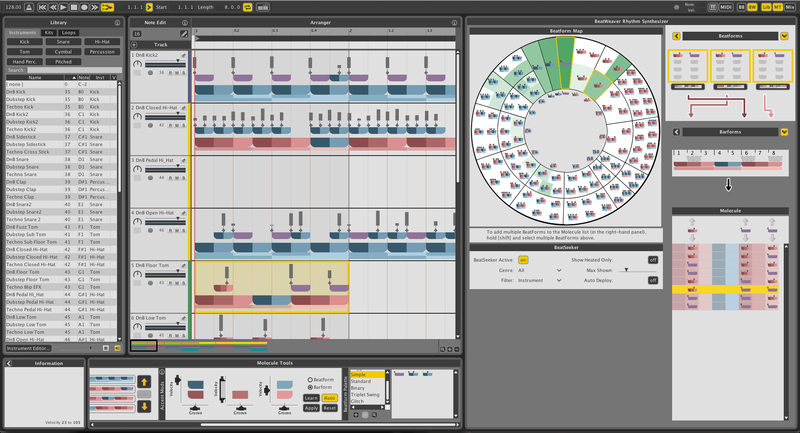
Task: Click the add track plus icon
Action: [134, 45]
